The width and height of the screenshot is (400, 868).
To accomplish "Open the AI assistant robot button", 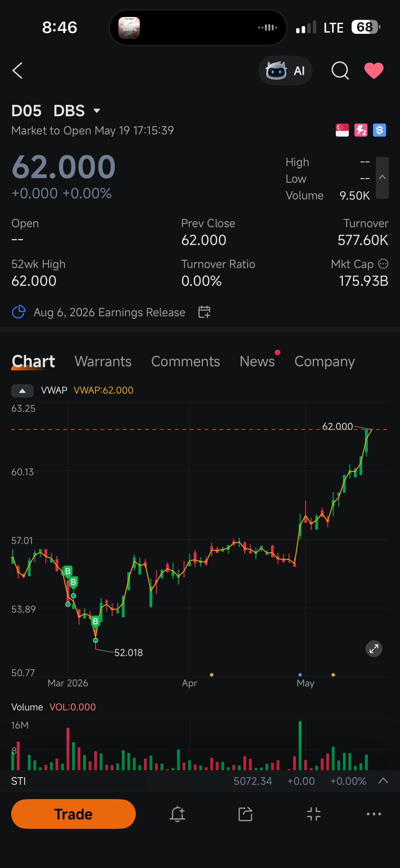I will tap(285, 70).
